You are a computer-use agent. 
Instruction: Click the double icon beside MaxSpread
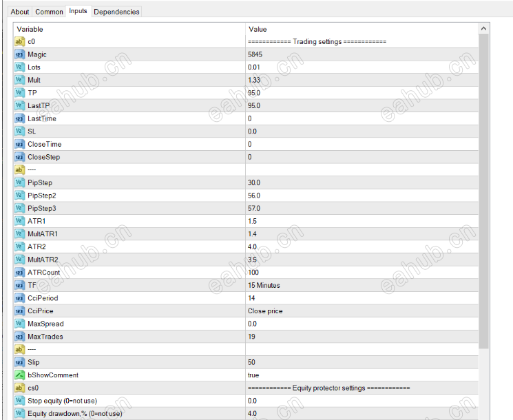(19, 324)
